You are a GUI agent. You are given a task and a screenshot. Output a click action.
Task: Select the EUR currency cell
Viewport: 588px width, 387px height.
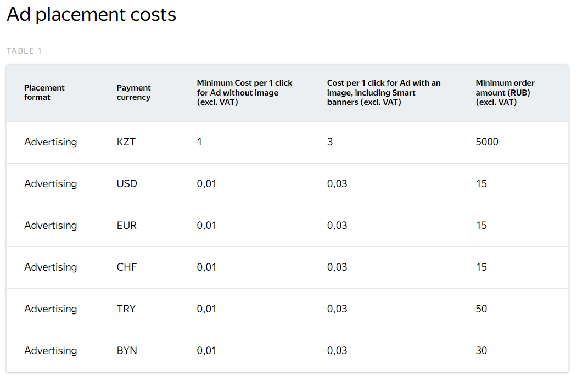127,226
